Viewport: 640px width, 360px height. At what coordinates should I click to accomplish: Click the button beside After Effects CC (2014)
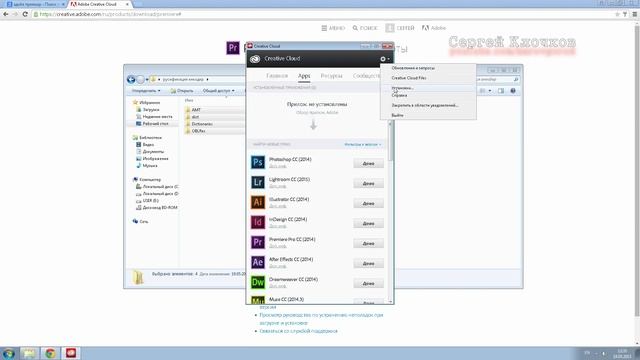[369, 263]
